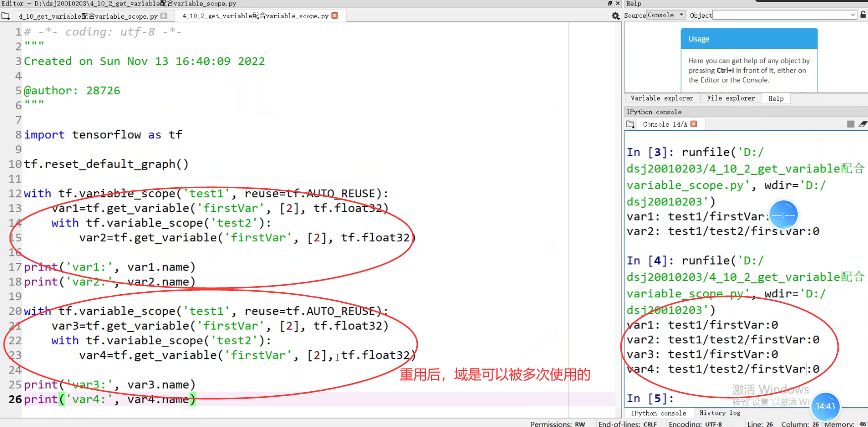
Task: Select the Help tab
Action: tap(776, 98)
